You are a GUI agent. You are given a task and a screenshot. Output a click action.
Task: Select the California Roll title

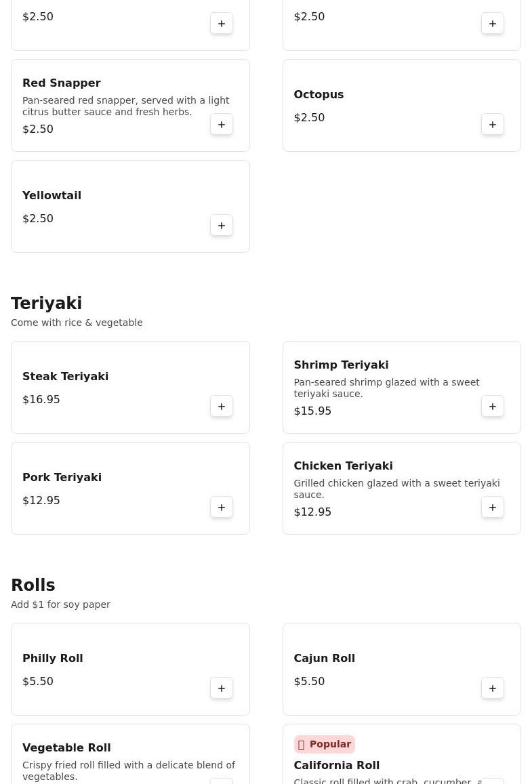(336, 765)
